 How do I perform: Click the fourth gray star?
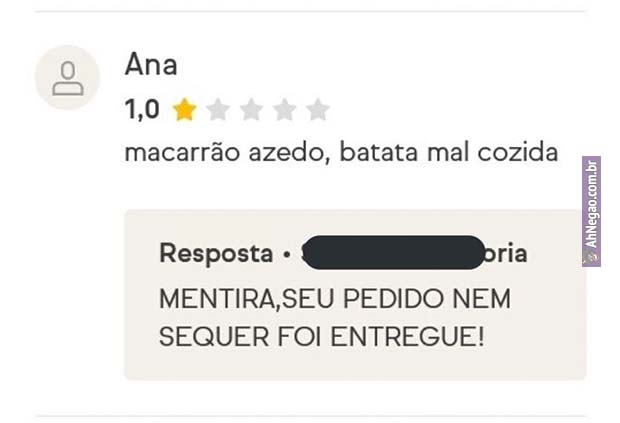click(x=284, y=110)
